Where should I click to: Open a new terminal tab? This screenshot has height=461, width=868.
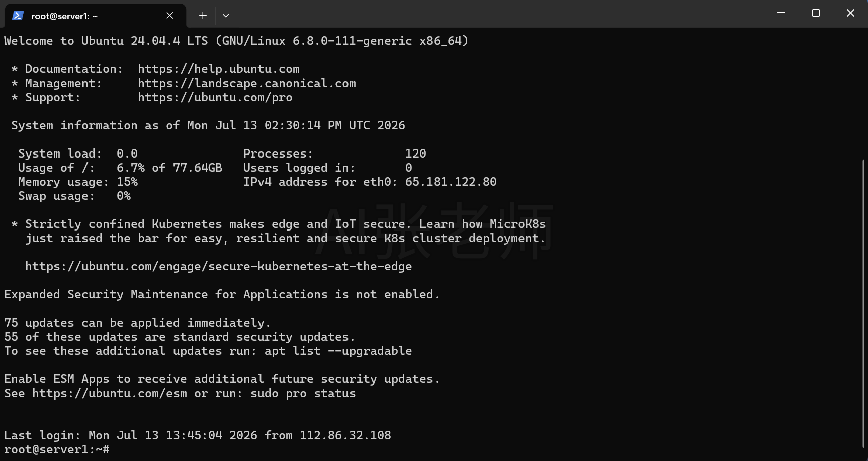click(x=203, y=16)
